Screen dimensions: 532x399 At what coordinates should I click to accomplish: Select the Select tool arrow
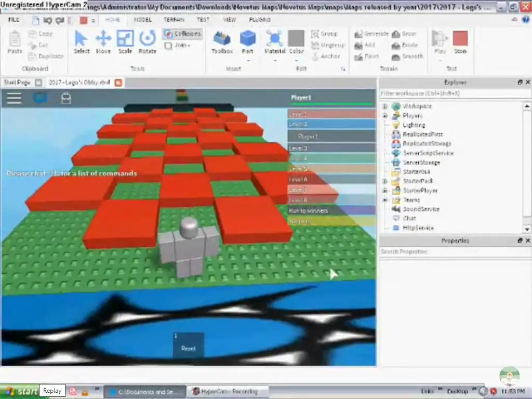coord(81,42)
